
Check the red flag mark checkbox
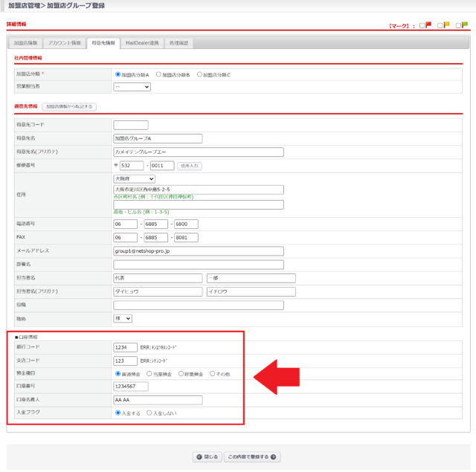coord(422,25)
